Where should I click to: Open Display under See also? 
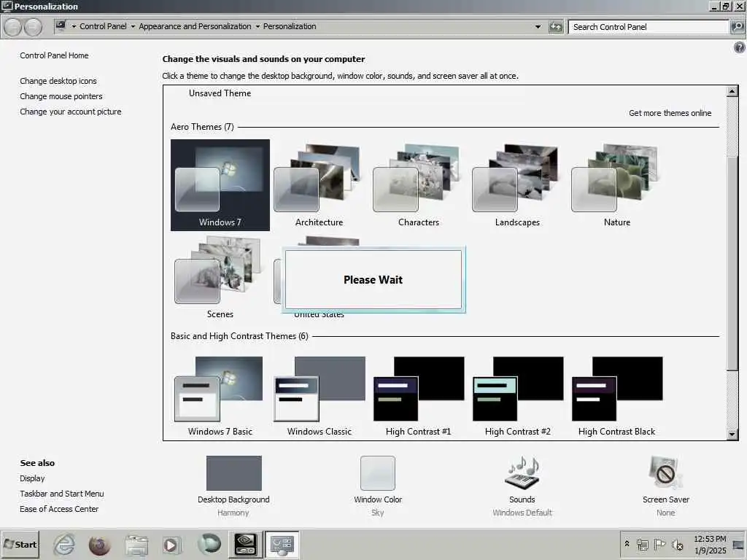pyautogui.click(x=32, y=478)
